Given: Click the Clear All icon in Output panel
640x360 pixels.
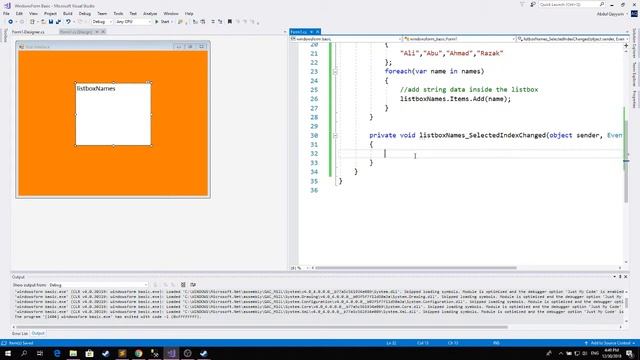Looking at the screenshot, I should coord(183,285).
